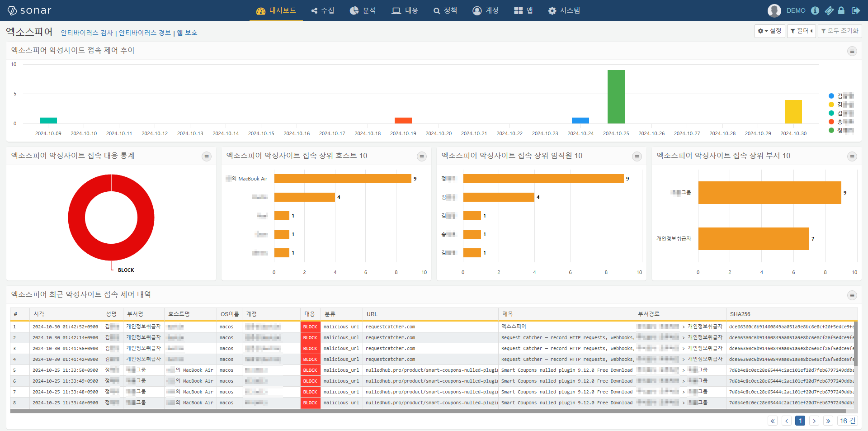Select timestamp 2024-10-30 01:42:14+0900
The width and height of the screenshot is (868, 431).
coord(65,337)
